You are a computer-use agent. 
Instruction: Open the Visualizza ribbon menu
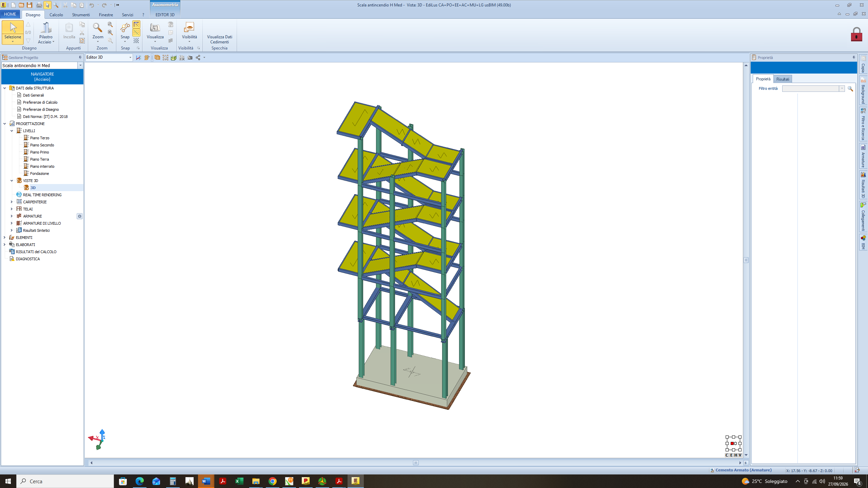click(155, 33)
